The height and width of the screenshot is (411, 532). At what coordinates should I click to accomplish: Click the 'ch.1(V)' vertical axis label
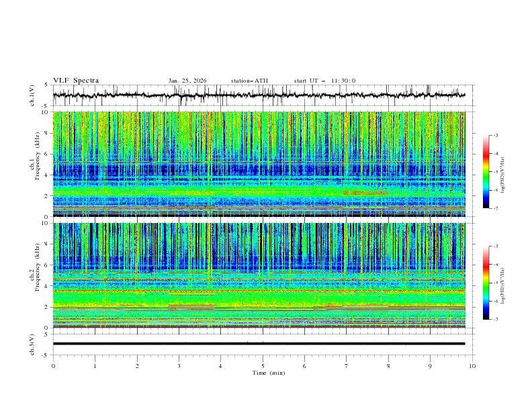[x=32, y=95]
